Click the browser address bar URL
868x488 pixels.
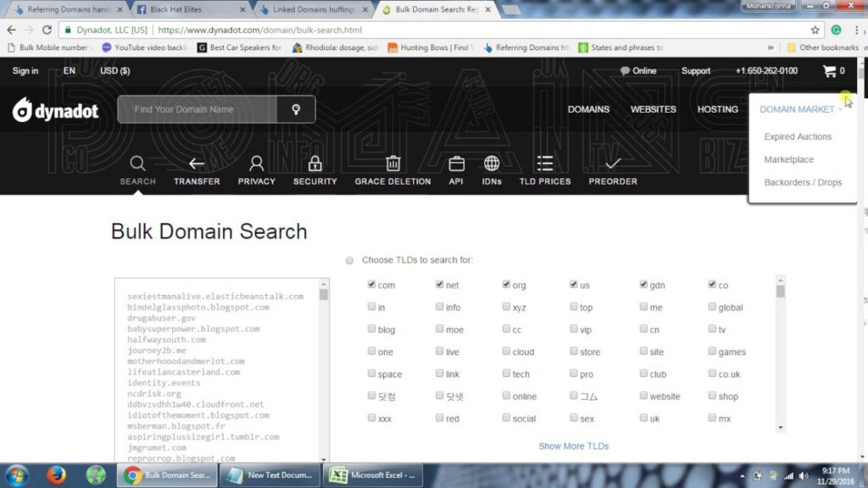[x=259, y=30]
